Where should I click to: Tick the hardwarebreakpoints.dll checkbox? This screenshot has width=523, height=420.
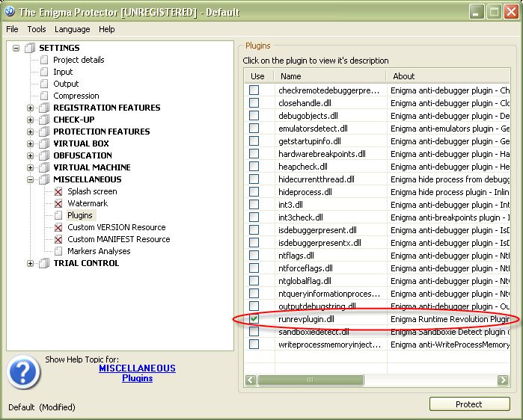(x=254, y=153)
